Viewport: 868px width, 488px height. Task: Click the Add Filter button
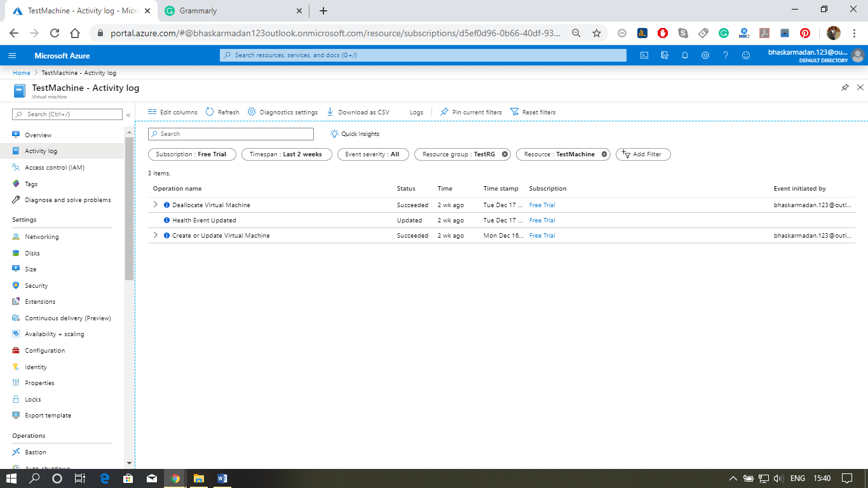point(643,154)
